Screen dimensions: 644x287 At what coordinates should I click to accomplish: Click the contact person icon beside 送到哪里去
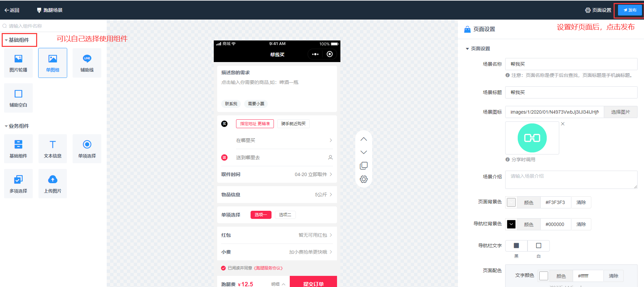pyautogui.click(x=330, y=157)
